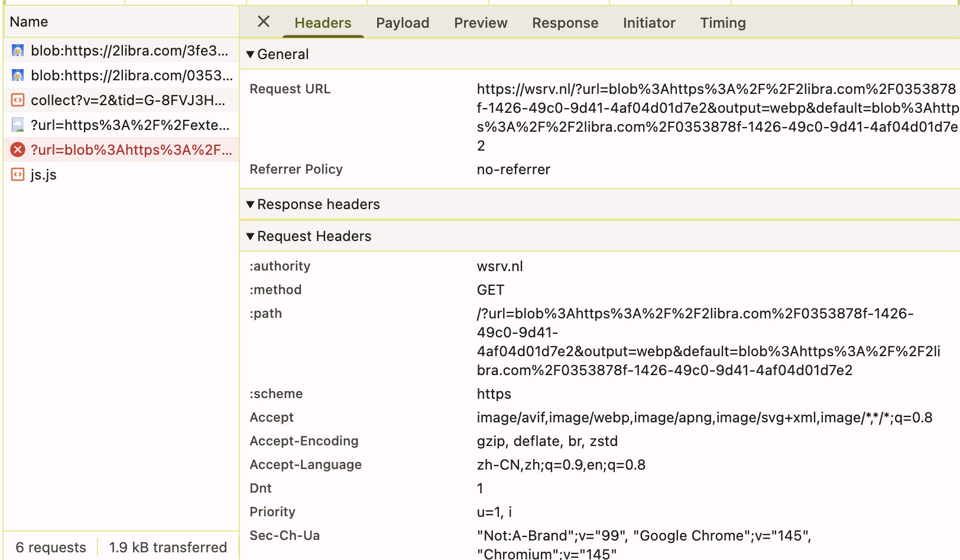
Task: Click the script icon beside collect request
Action: 18,100
